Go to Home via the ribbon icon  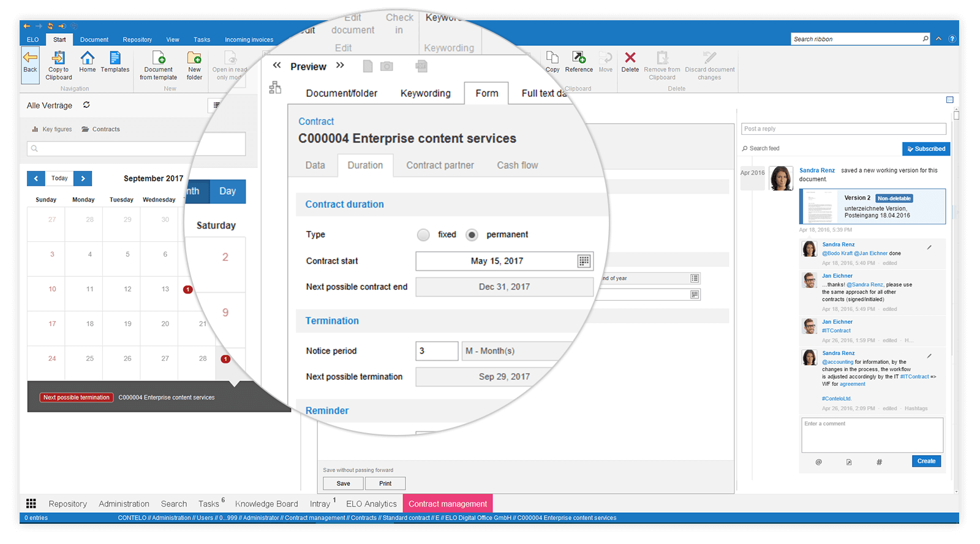point(88,58)
